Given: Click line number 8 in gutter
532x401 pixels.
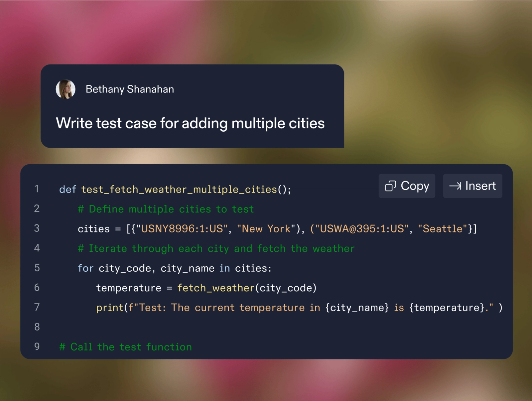Looking at the screenshot, I should (37, 327).
